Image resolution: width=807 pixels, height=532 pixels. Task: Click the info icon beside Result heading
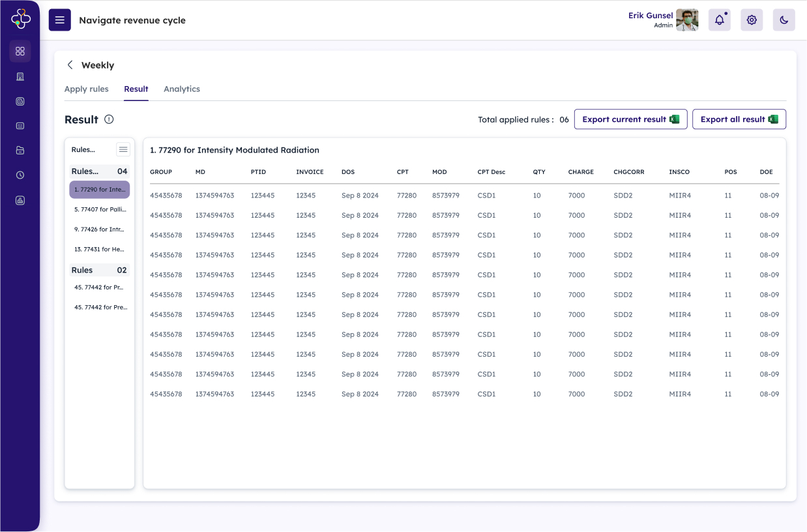pos(109,119)
